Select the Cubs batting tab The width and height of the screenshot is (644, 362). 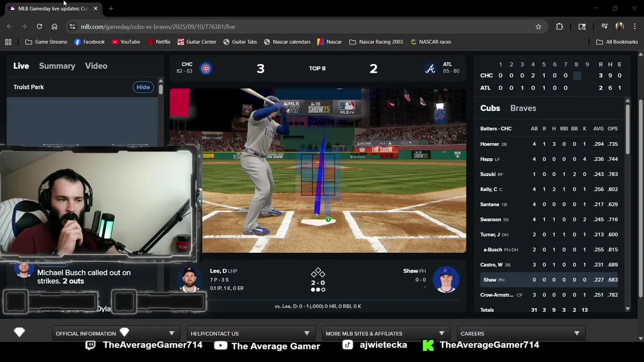coord(490,108)
